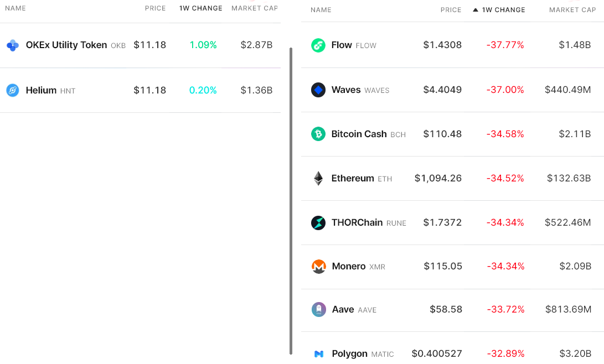Click the THORChain RUNE icon
The image size is (604, 364).
pyautogui.click(x=318, y=223)
